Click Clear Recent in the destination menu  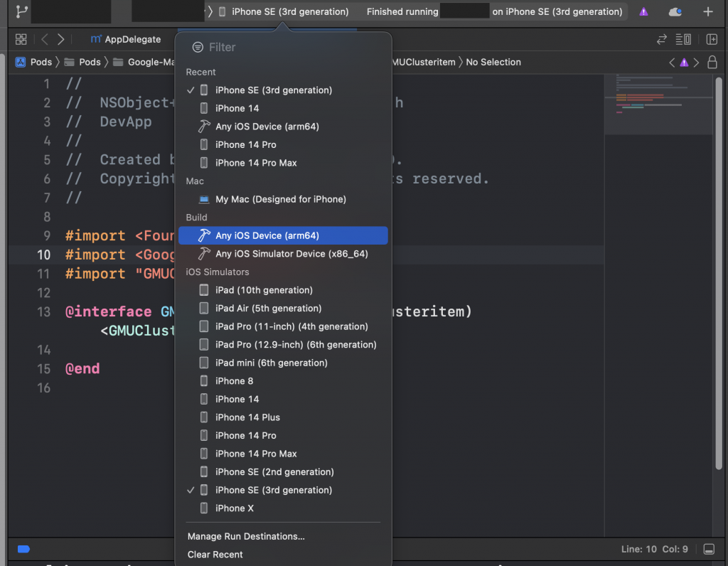coord(215,555)
